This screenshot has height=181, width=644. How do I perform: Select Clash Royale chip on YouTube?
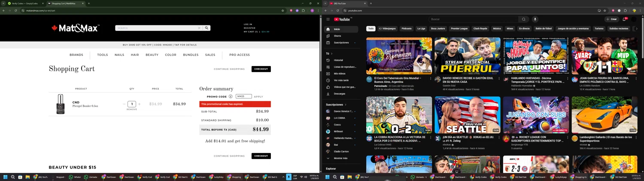click(480, 29)
